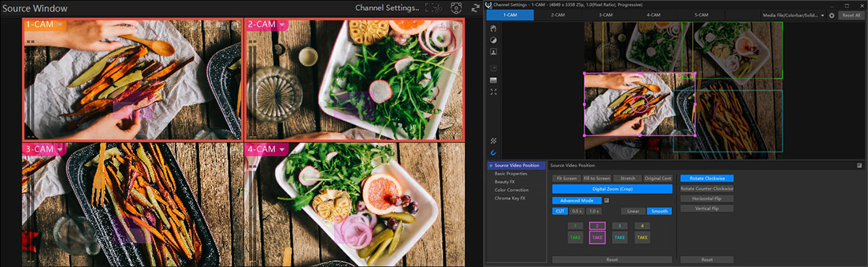Click Reset under the flip options
868x267 pixels.
pyautogui.click(x=707, y=259)
